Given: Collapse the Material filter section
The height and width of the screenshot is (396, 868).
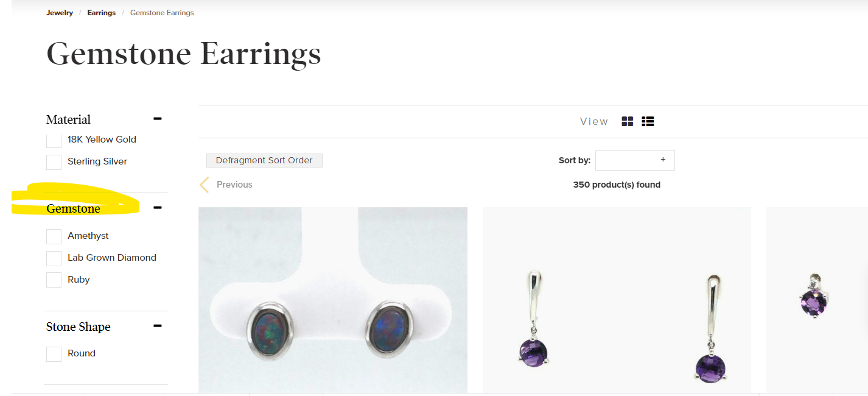Looking at the screenshot, I should (x=158, y=119).
